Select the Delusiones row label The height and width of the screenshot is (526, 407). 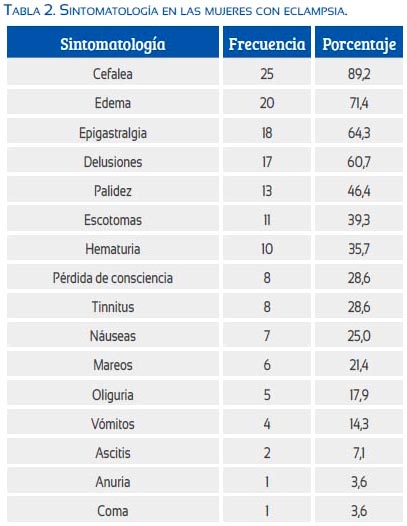113,162
